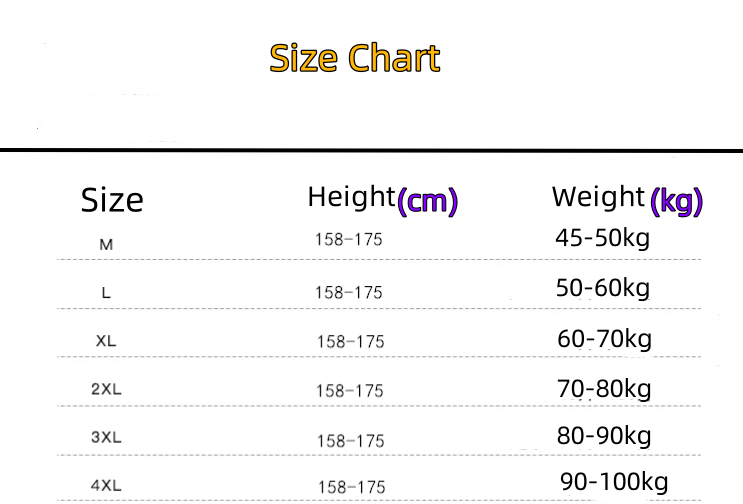Click the purple (cm) unit label
Viewport: 743px width, 504px height.
[427, 202]
